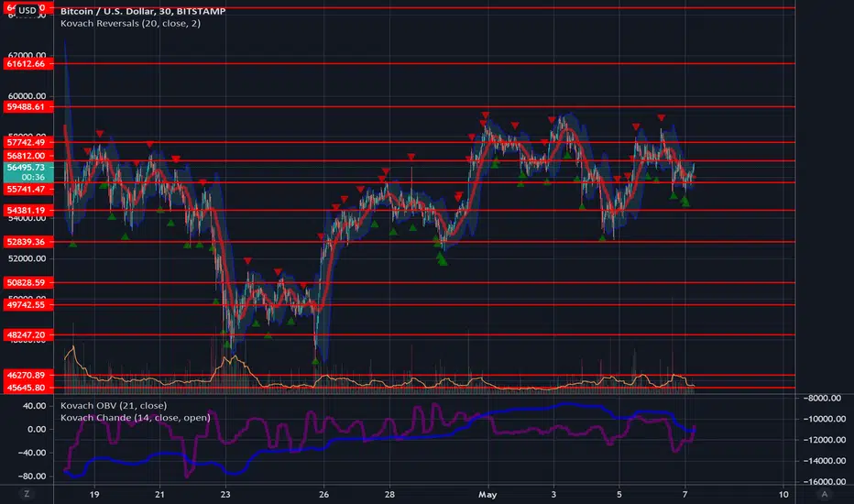Select the 54381.19 price line label

[28, 211]
